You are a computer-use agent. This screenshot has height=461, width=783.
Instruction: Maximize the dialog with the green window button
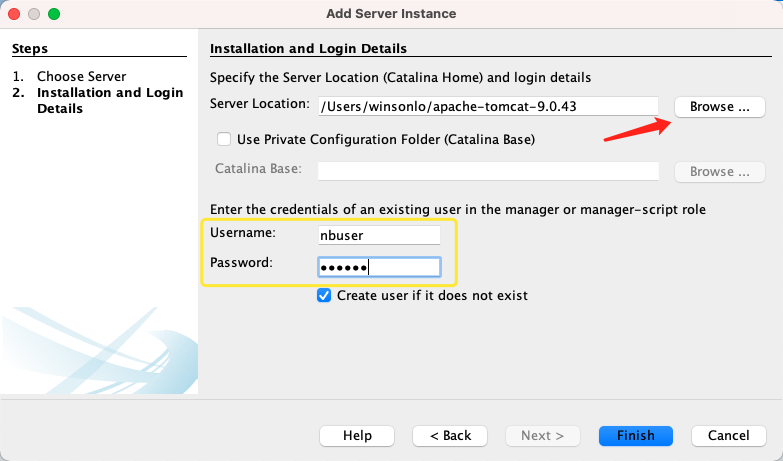click(x=54, y=14)
